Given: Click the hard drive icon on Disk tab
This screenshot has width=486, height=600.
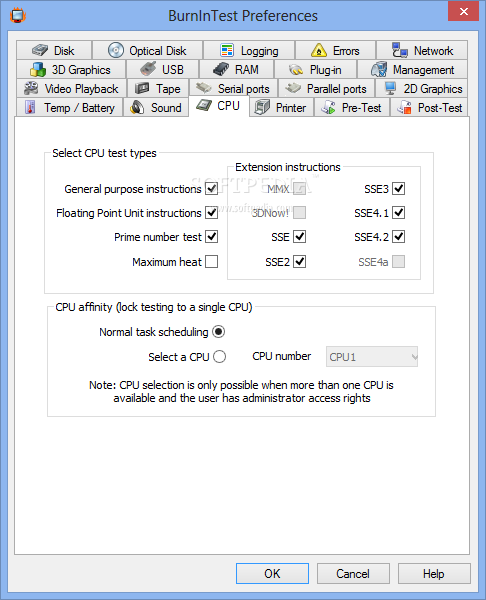Looking at the screenshot, I should pos(40,50).
